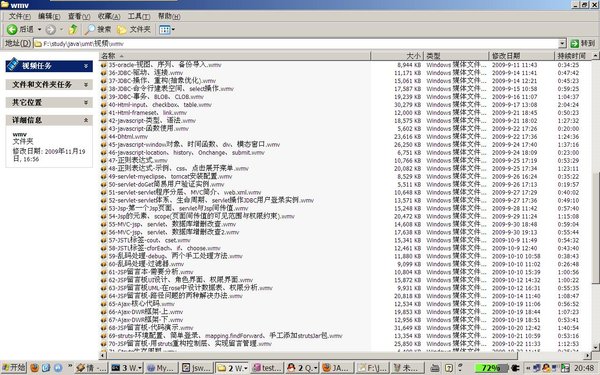Image resolution: width=600 pixels, height=375 pixels.
Task: Click the taskbar clock 20:48
Action: (584, 368)
